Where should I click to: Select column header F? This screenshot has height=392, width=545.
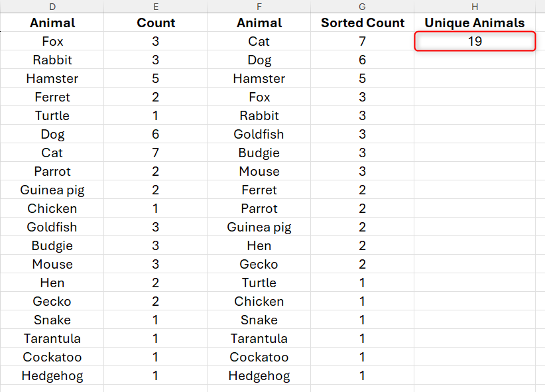(259, 7)
